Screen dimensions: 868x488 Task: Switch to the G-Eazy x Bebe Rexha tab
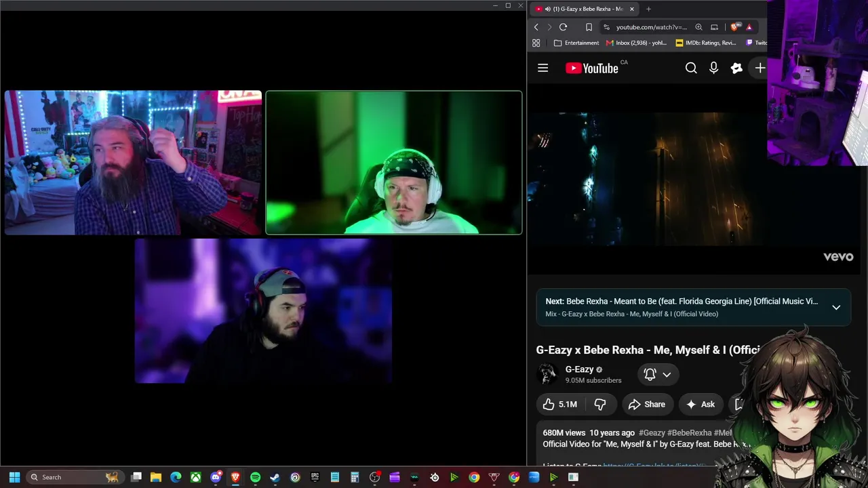(583, 9)
